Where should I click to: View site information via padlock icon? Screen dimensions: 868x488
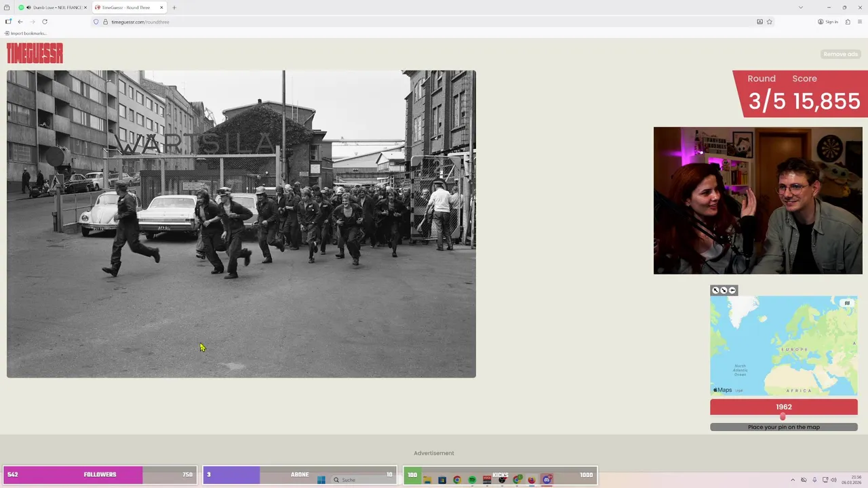[x=105, y=22]
